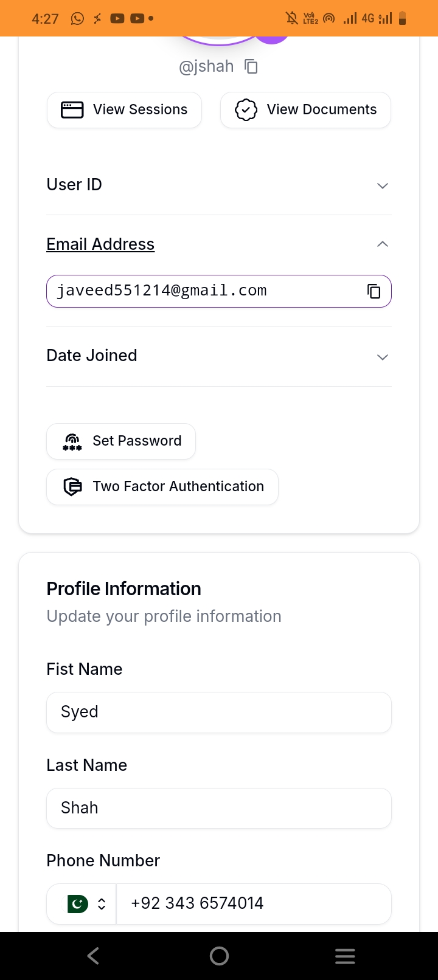Expand the Date Joined section
Viewport: 438px width, 980px height.
[x=382, y=357]
